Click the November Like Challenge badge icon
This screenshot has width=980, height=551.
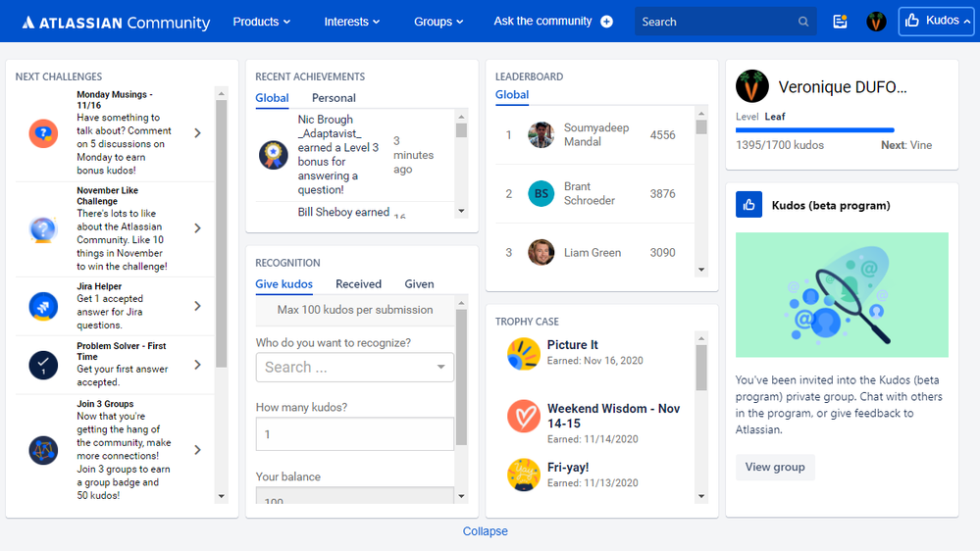pyautogui.click(x=43, y=228)
